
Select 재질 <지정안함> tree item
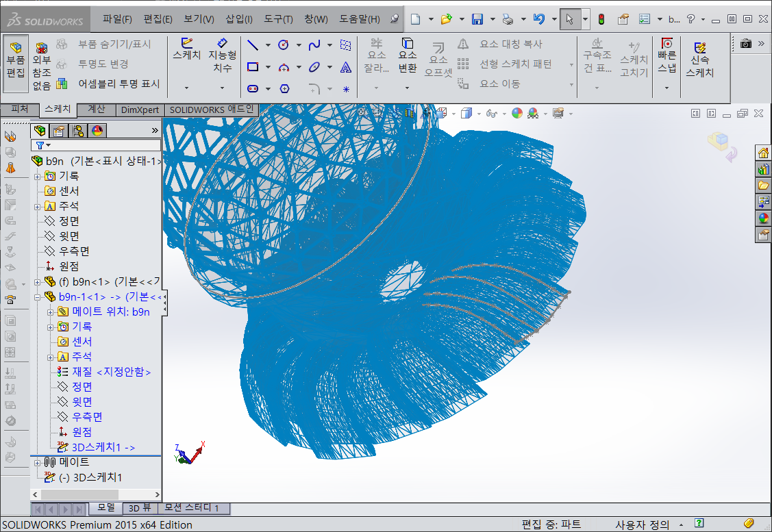coord(104,372)
